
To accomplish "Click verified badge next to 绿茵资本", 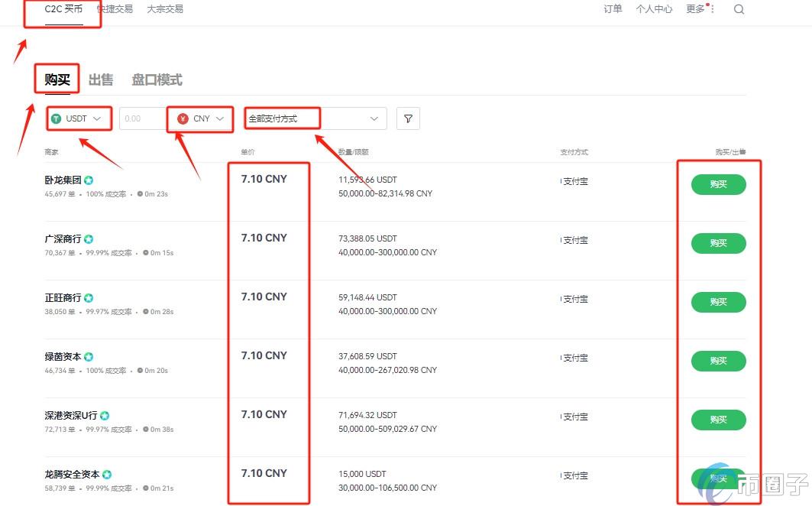I will tap(89, 357).
